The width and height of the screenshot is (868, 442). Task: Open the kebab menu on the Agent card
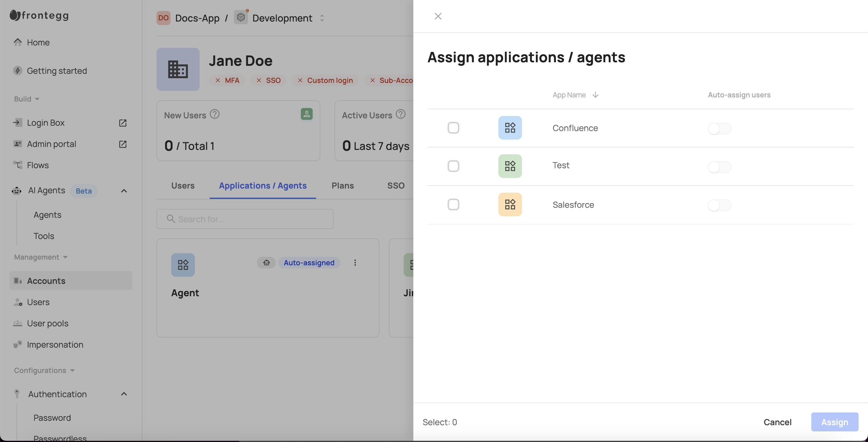(x=355, y=263)
